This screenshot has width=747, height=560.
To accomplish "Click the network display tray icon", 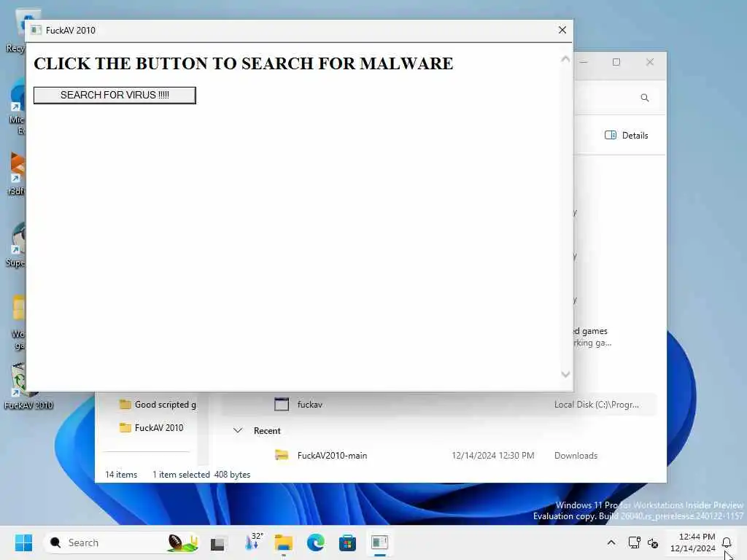I will point(634,542).
